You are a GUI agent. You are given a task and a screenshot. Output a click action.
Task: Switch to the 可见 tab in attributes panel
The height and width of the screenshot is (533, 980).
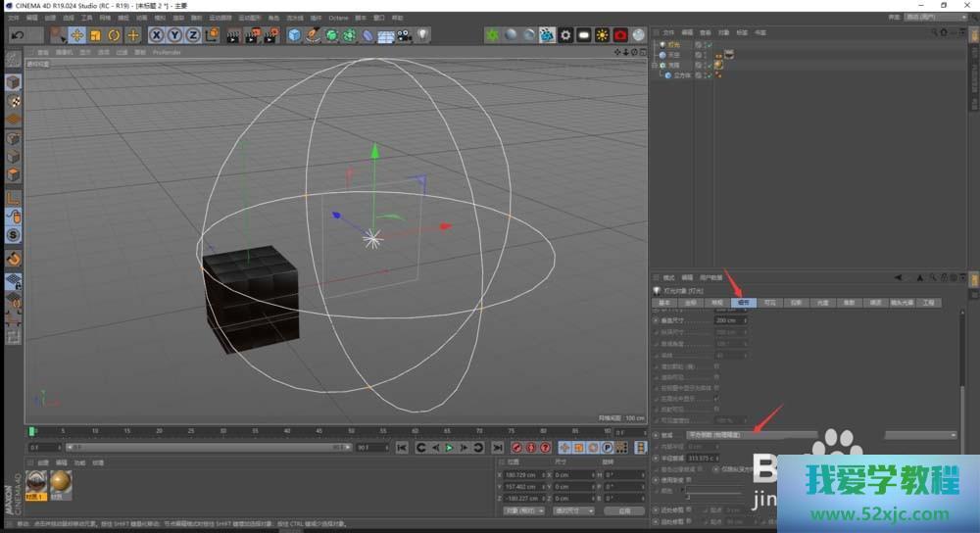point(769,303)
